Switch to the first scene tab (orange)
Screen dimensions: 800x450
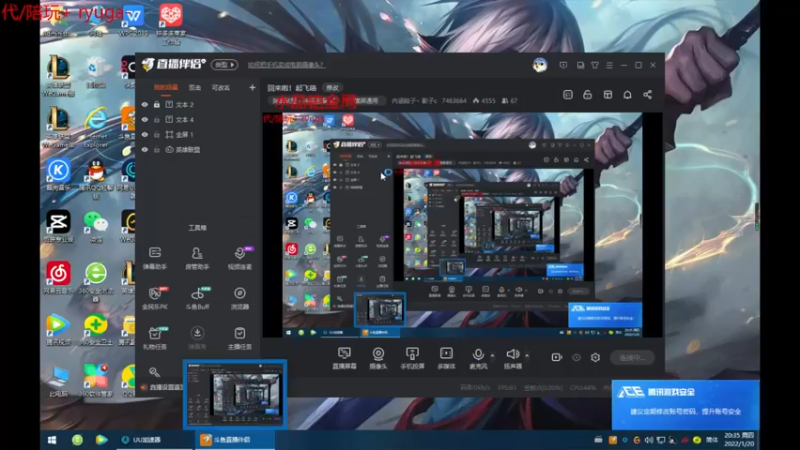click(x=166, y=88)
